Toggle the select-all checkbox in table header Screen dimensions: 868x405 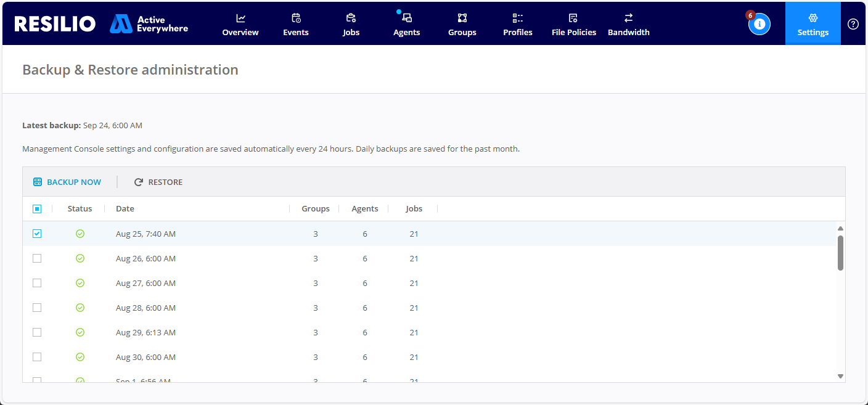tap(37, 209)
